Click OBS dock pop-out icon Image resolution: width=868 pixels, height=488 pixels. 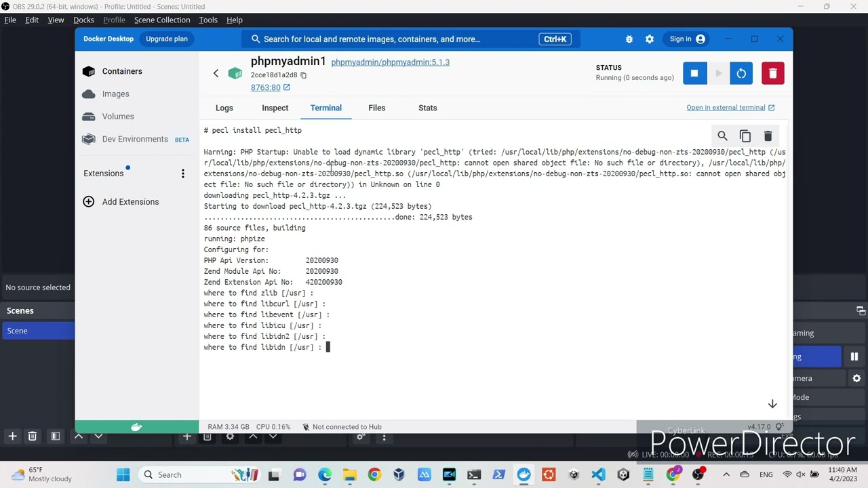point(861,310)
